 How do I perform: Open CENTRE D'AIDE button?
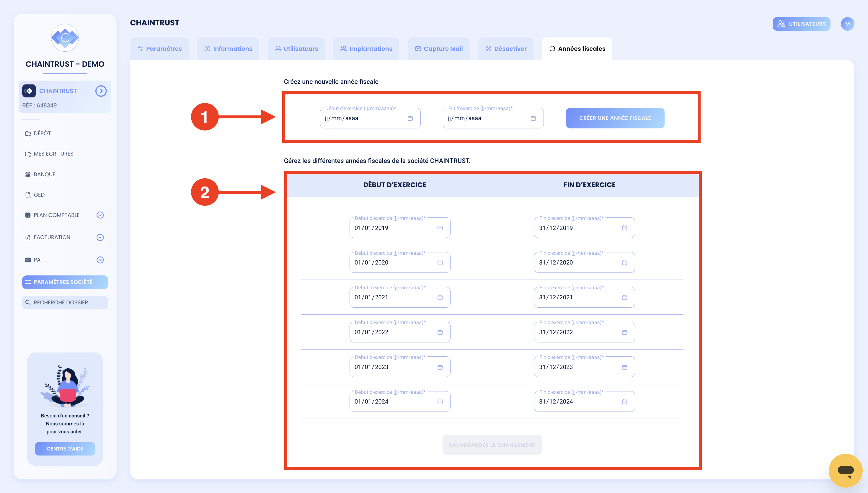click(x=65, y=449)
